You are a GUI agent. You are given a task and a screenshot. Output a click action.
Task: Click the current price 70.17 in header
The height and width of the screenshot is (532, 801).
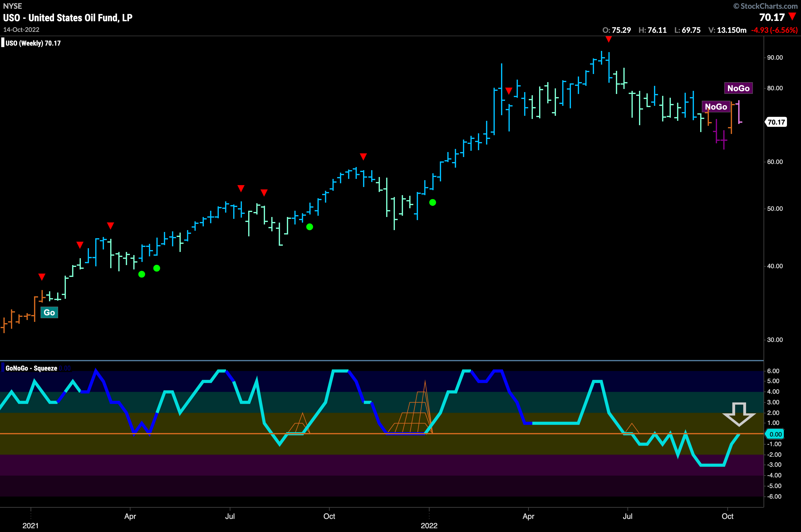point(772,17)
